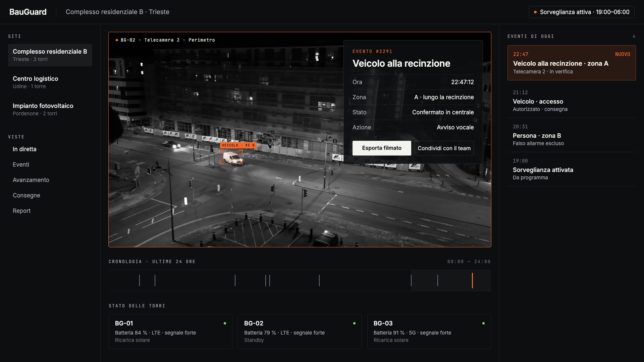
Task: Click the VEICOLO 93 % detection label
Action: [238, 145]
